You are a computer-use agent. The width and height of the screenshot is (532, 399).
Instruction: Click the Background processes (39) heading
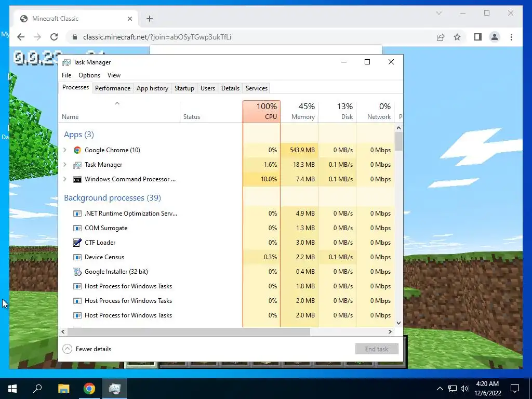click(x=112, y=198)
